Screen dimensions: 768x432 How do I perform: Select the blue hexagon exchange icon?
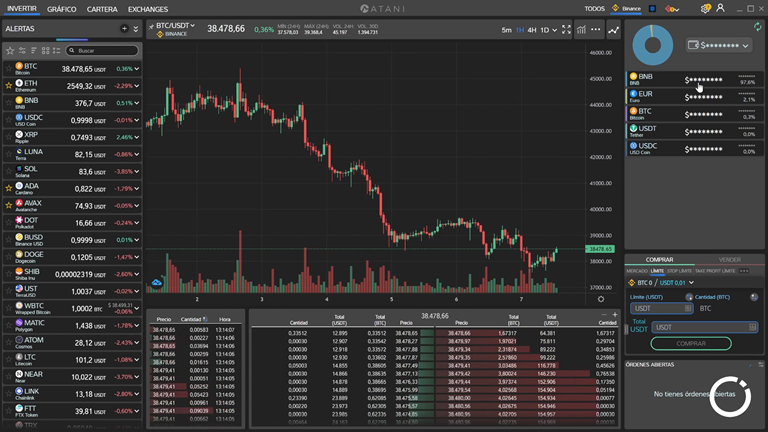pos(652,9)
